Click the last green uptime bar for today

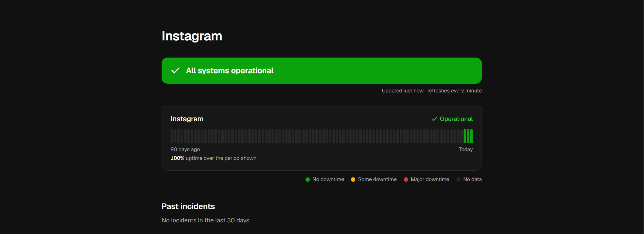point(471,136)
